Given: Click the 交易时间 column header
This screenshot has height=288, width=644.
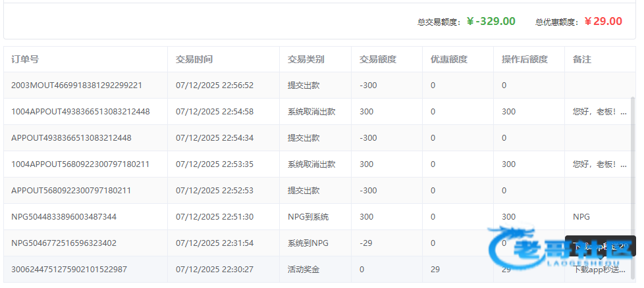Looking at the screenshot, I should pyautogui.click(x=194, y=59).
